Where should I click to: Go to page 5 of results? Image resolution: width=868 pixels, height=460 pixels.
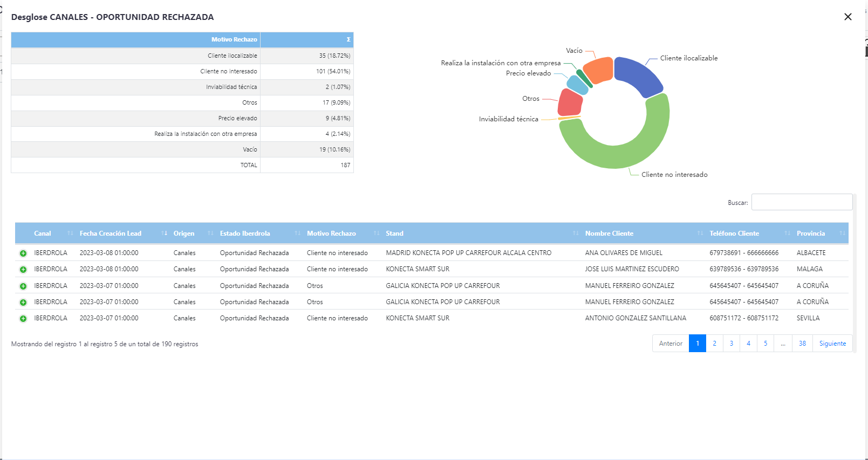point(766,344)
